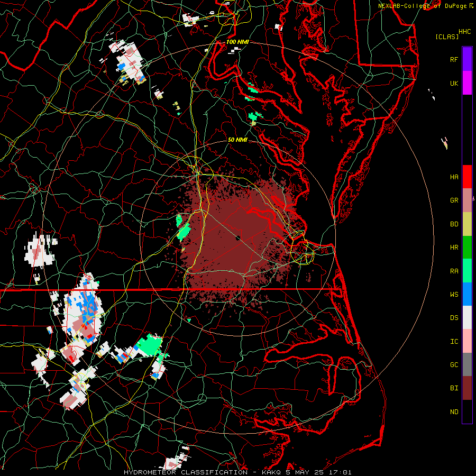Select the WS blue legend swatch
This screenshot has width=476, height=476.
467,294
